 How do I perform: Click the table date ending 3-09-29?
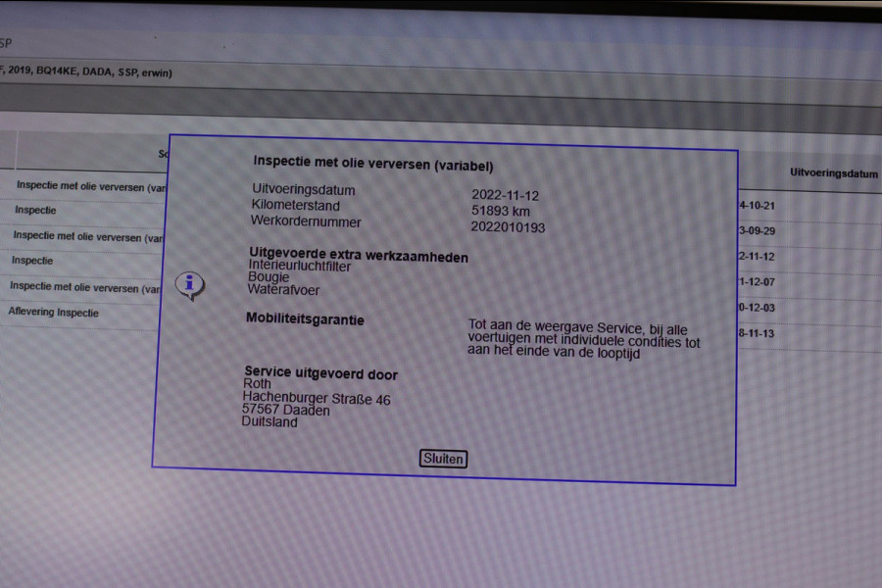(x=756, y=231)
